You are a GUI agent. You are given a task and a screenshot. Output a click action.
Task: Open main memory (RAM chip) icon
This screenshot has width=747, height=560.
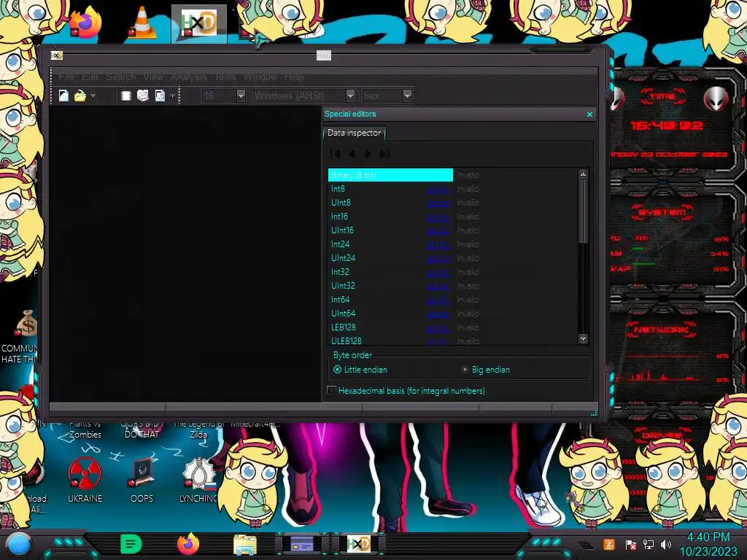(x=125, y=96)
